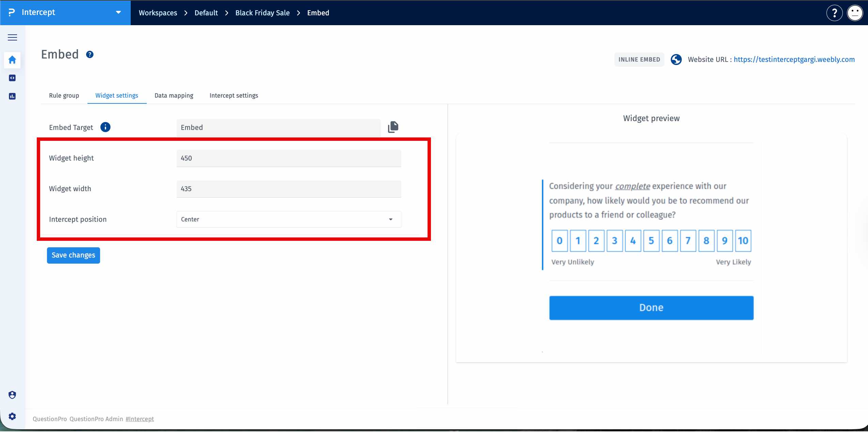This screenshot has height=432, width=868.
Task: Click the INLINE EMBED badge
Action: pos(639,60)
